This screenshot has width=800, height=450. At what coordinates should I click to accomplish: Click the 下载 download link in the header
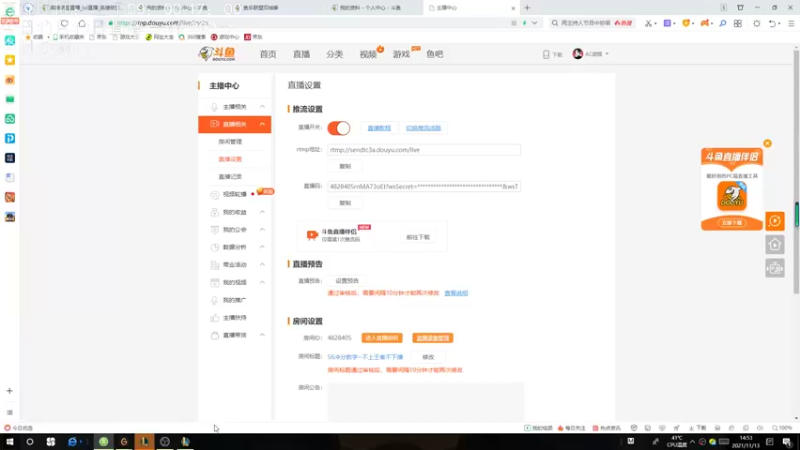(553, 54)
